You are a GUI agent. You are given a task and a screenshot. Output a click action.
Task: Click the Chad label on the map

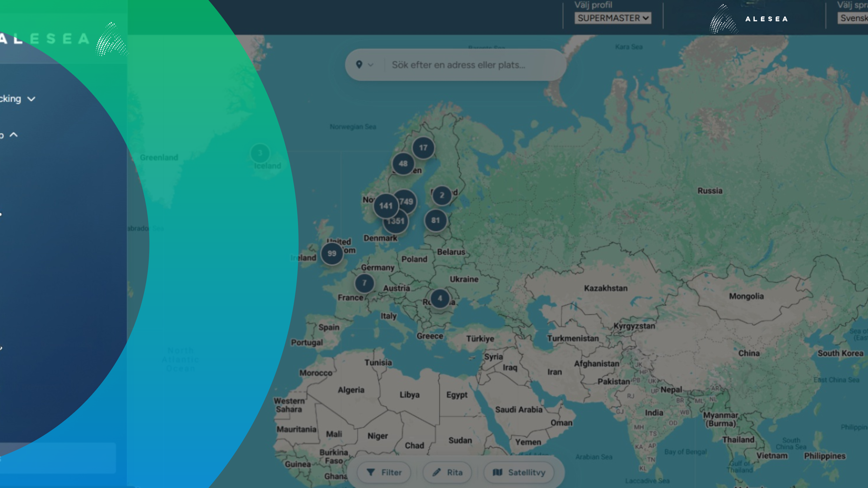coord(414,446)
